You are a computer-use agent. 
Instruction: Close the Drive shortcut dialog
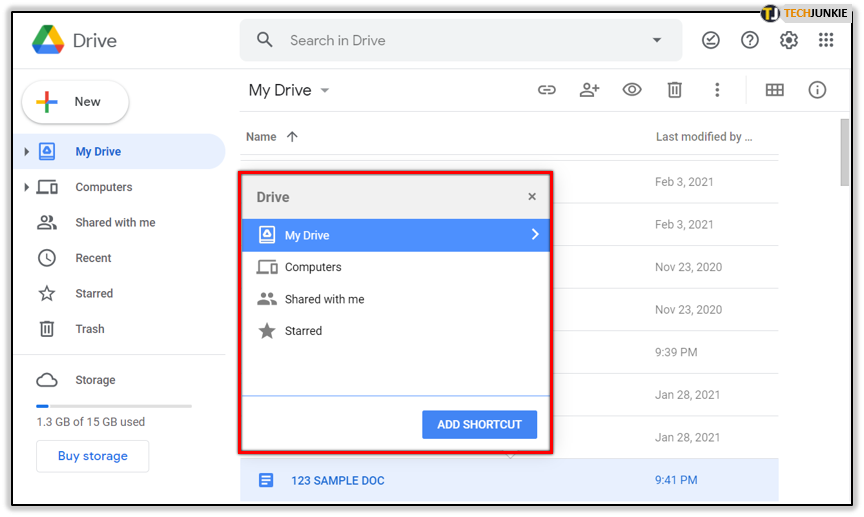click(532, 197)
